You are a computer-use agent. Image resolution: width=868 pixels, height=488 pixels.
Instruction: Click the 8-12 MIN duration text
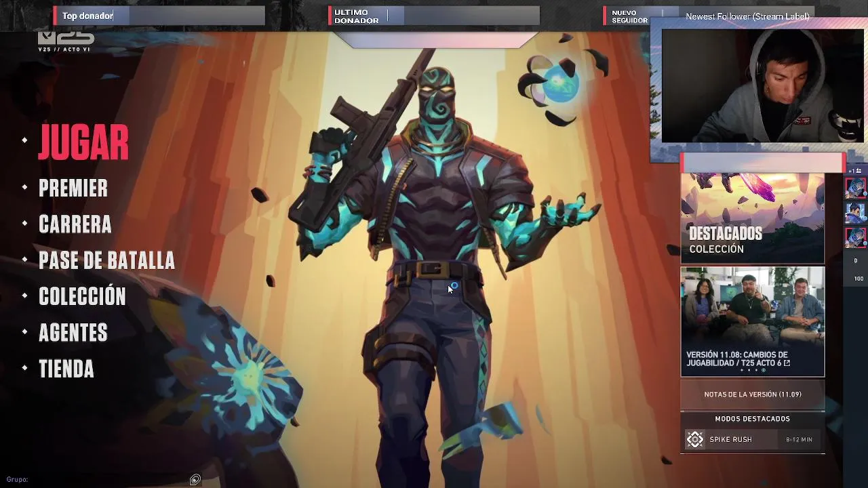[x=799, y=440]
